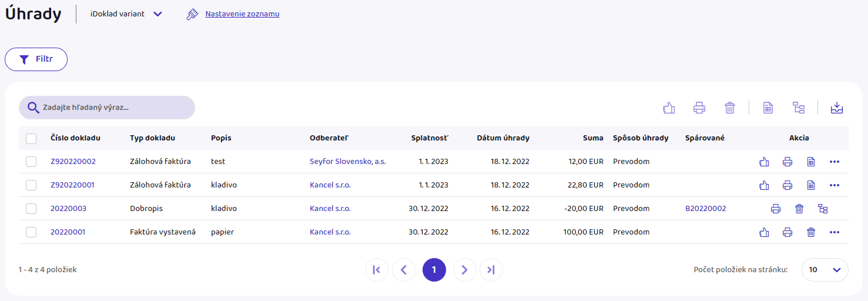Click the thumbs-up icon in the top toolbar
Viewport: 868px width, 301px height.
point(668,108)
